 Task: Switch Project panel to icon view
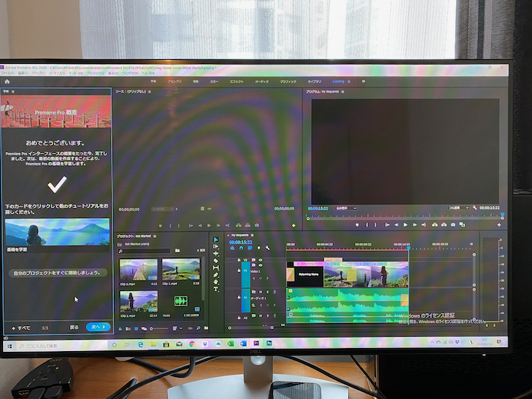(x=136, y=328)
